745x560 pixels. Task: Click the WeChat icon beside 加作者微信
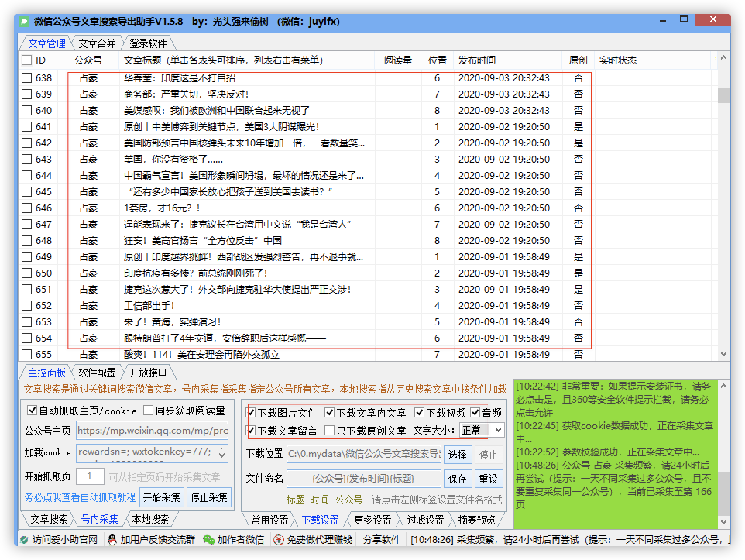click(208, 539)
